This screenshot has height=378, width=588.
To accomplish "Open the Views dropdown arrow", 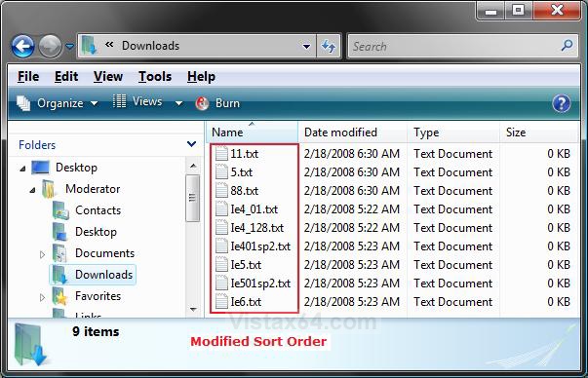I will [178, 103].
